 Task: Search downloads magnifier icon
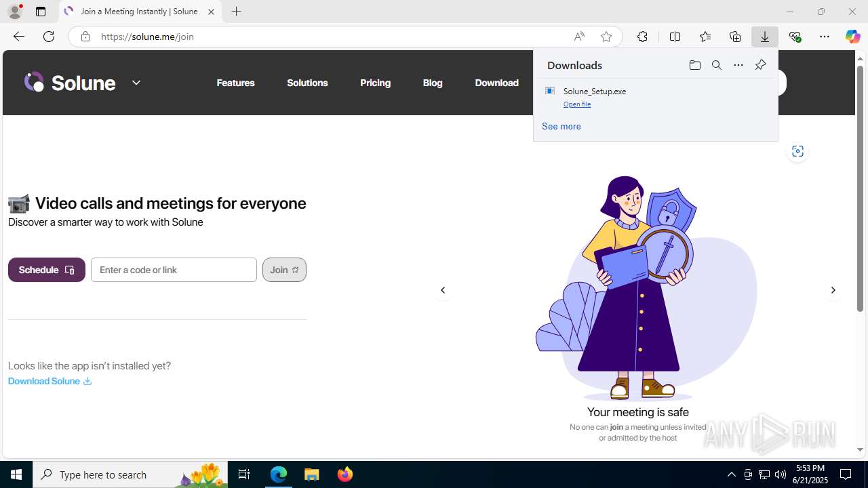tap(717, 65)
